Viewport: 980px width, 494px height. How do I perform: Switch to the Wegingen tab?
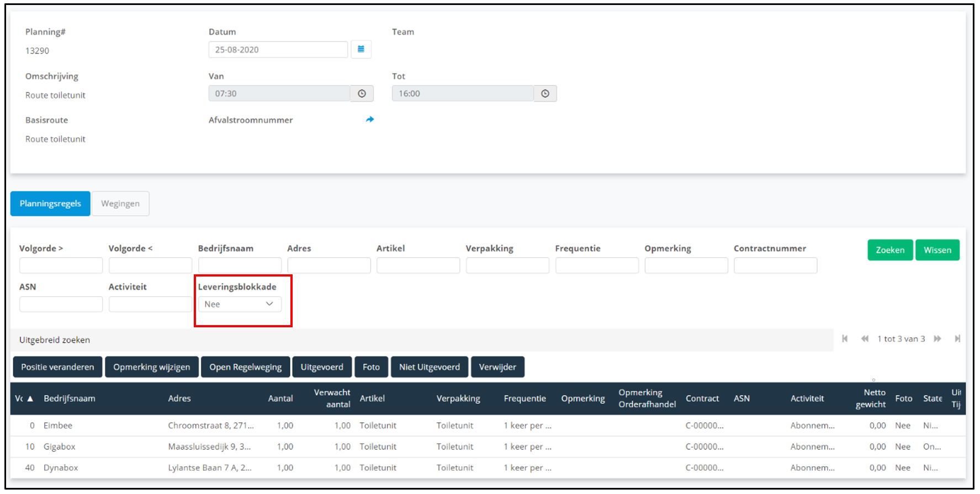click(120, 204)
